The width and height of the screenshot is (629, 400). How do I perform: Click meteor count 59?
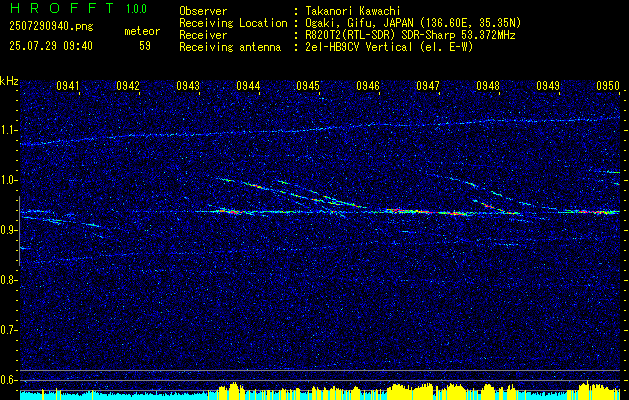[x=145, y=46]
